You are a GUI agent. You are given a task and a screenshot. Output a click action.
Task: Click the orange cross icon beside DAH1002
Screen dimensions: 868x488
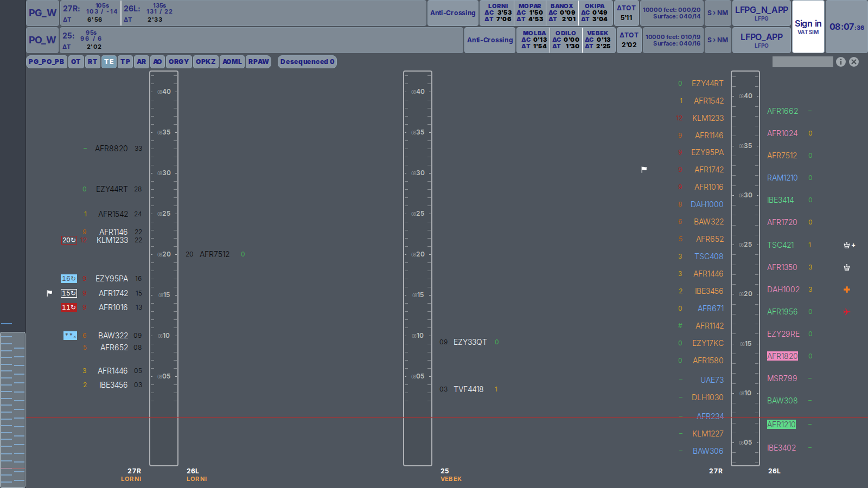click(x=846, y=290)
